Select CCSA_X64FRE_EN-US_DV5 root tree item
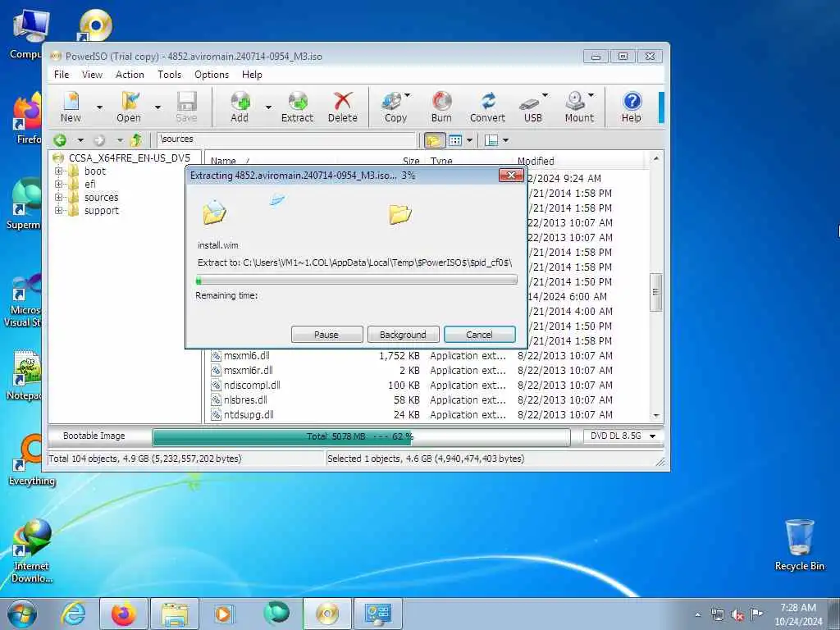 point(129,158)
